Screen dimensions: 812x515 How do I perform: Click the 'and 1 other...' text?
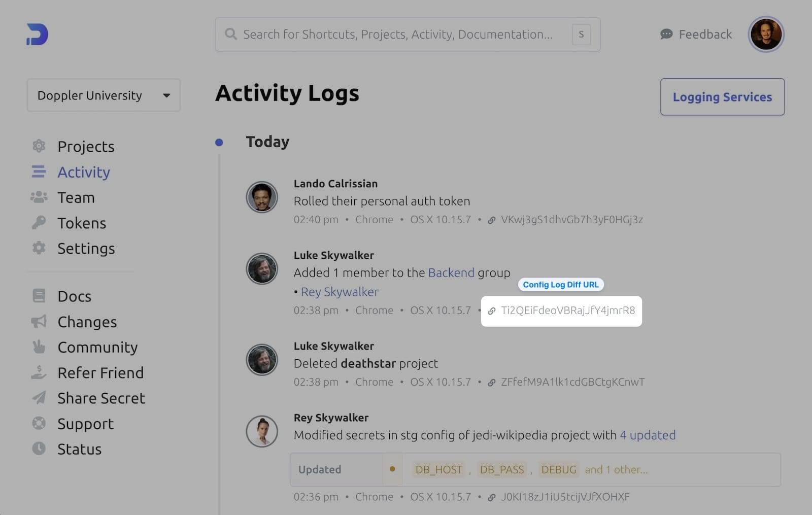click(616, 469)
